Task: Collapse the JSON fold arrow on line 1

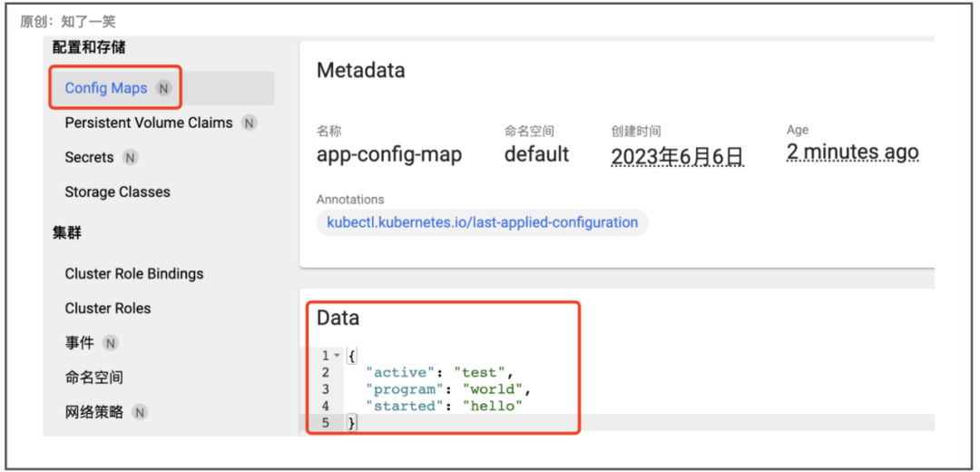Action: click(x=337, y=356)
